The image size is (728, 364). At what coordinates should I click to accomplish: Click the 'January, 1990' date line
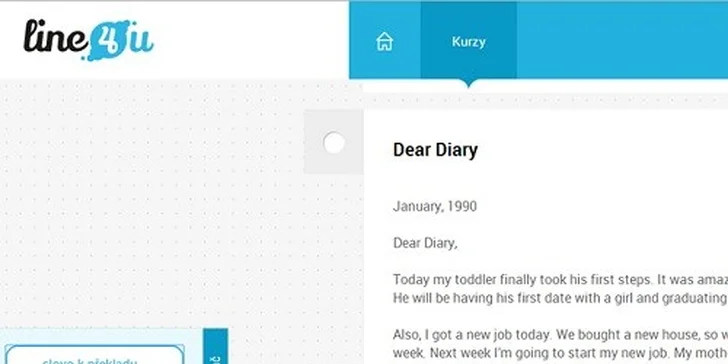pos(435,207)
